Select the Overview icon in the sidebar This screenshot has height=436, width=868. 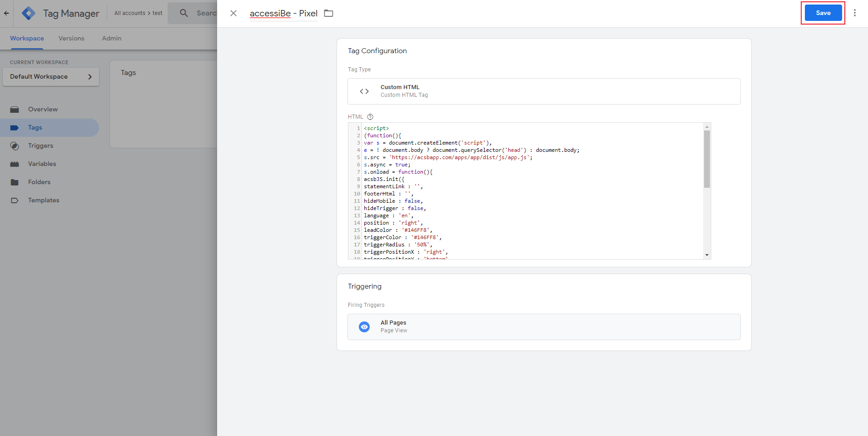tap(15, 109)
